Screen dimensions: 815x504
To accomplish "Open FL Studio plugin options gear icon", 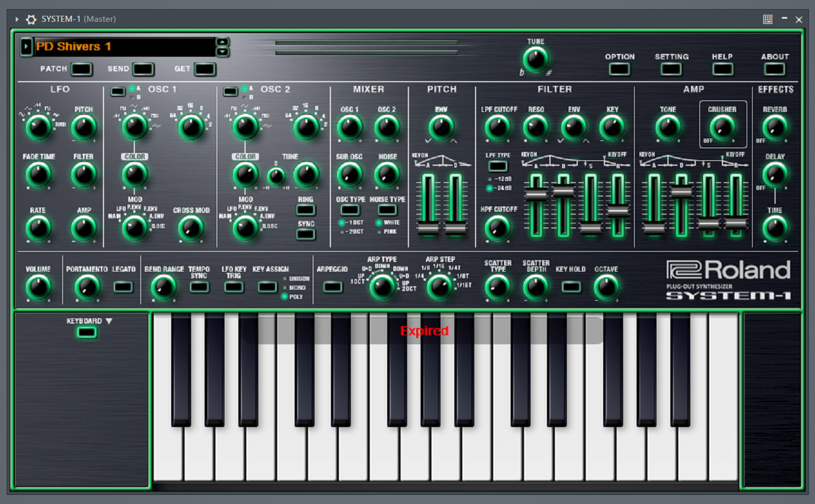I will pyautogui.click(x=31, y=19).
